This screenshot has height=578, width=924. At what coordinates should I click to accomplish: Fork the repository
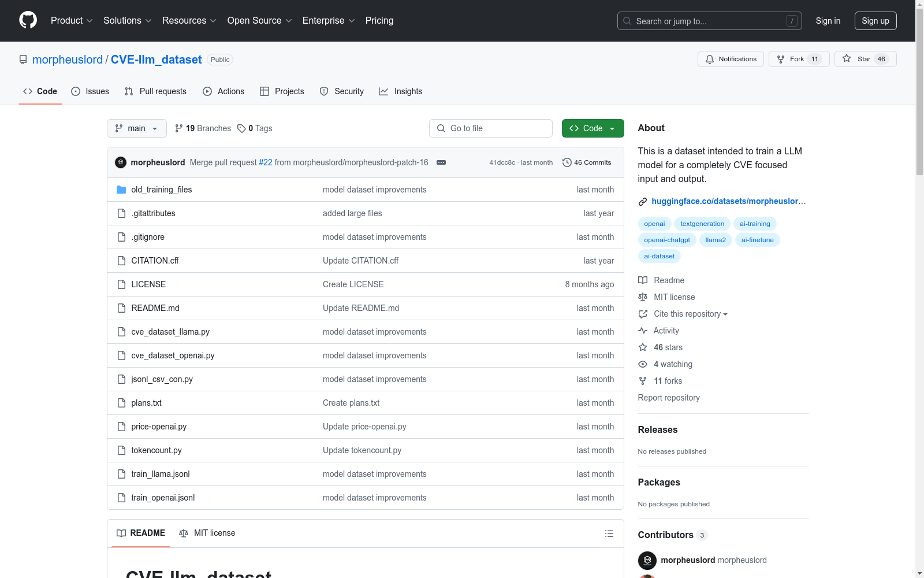[799, 59]
